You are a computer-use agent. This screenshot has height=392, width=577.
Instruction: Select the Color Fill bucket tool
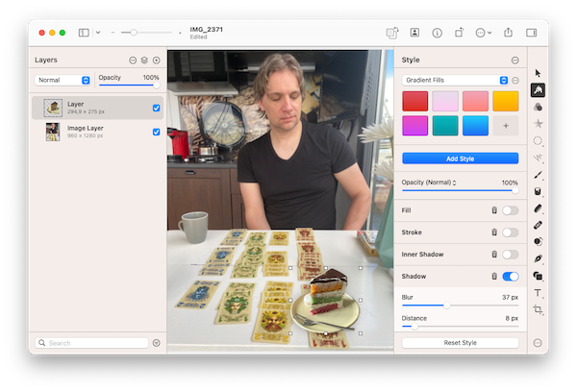[x=538, y=191]
